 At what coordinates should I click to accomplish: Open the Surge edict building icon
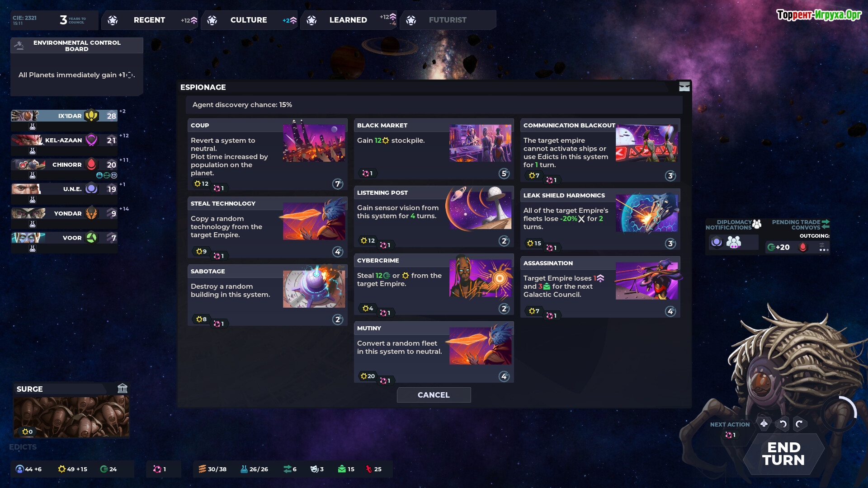coord(123,389)
